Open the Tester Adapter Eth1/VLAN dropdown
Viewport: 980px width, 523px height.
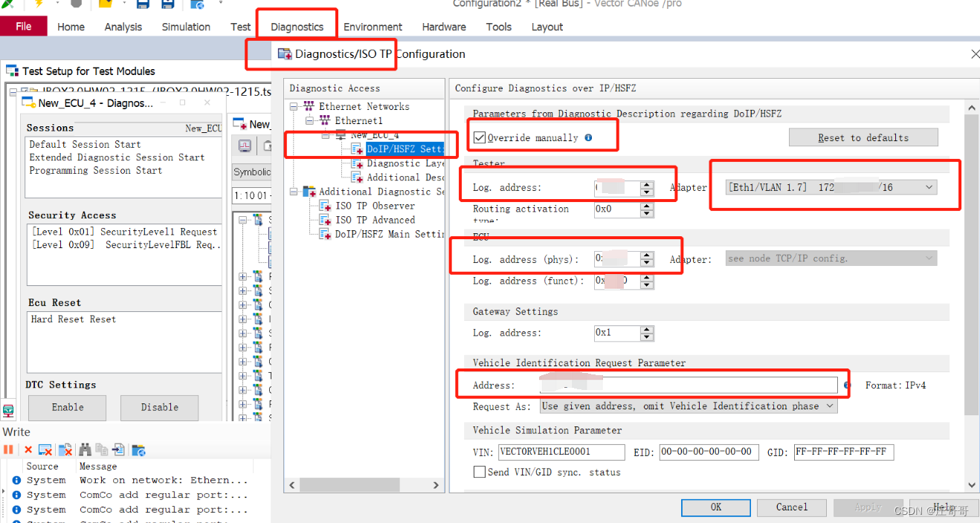[831, 187]
